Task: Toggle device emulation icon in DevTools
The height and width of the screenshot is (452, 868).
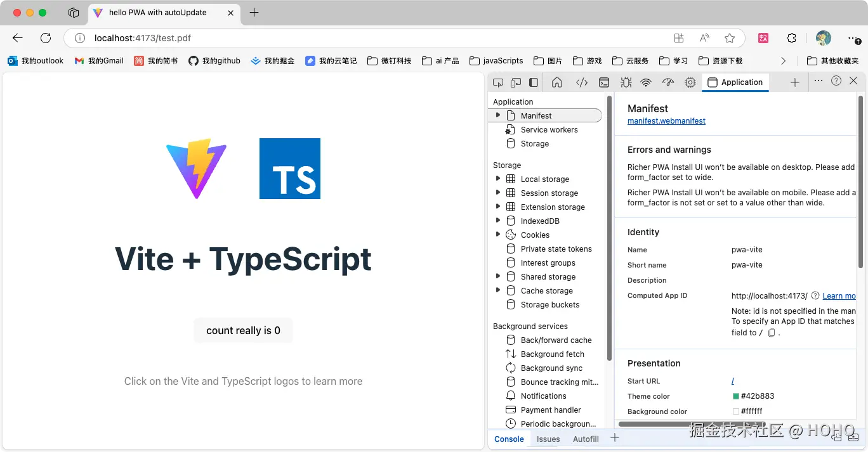Action: tap(516, 82)
